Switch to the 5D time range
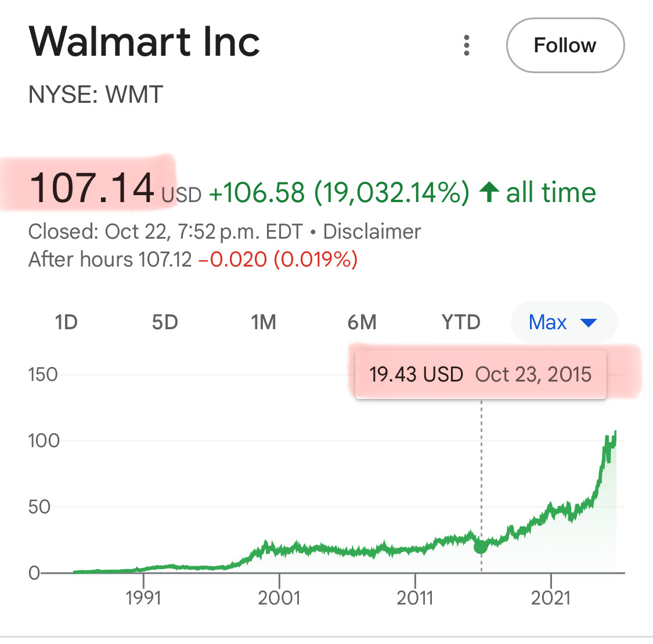Viewport: 653px width, 644px height. tap(165, 322)
